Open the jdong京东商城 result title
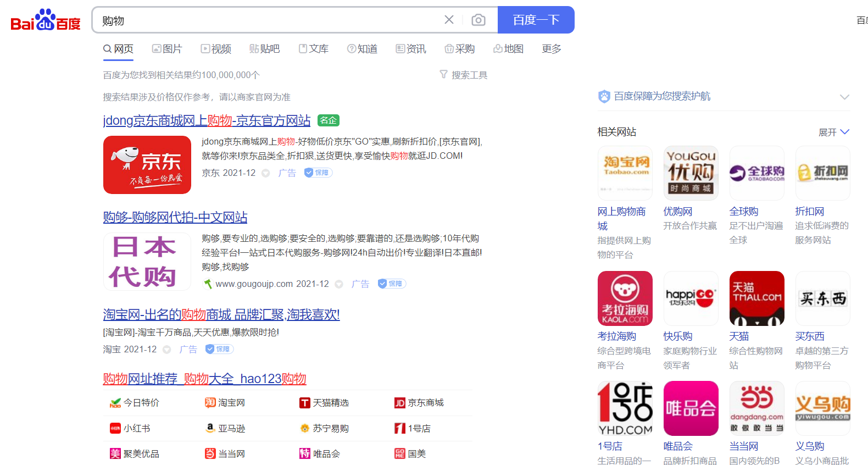Viewport: 868px width, 465px height. point(207,120)
